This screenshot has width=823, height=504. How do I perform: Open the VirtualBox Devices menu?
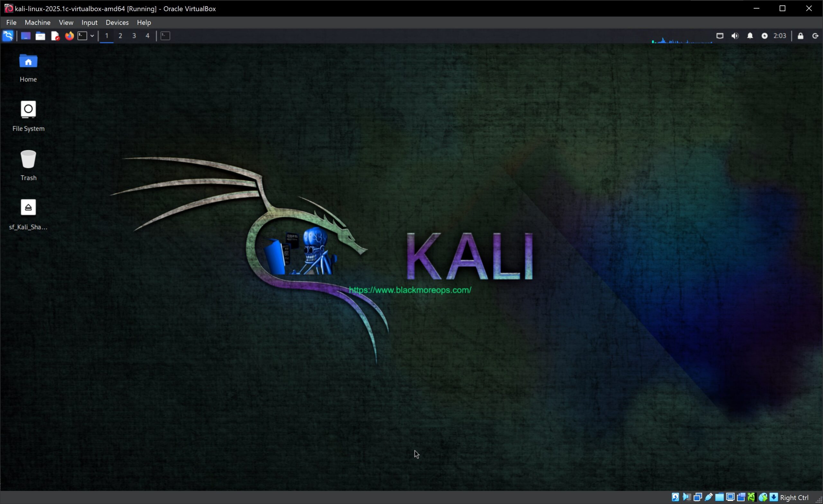tap(117, 22)
